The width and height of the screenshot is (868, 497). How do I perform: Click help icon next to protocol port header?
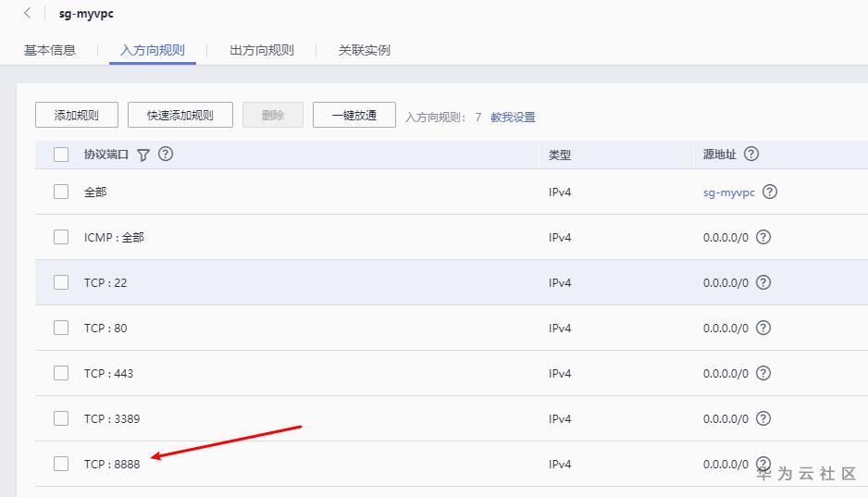click(x=166, y=155)
